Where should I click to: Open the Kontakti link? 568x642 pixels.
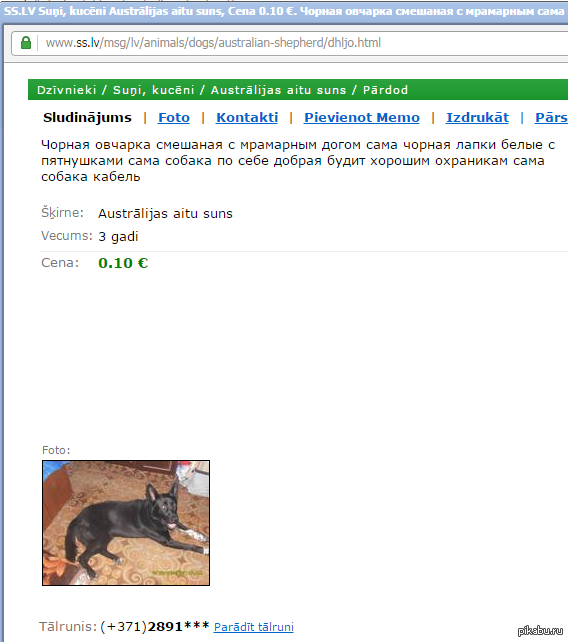click(x=247, y=118)
